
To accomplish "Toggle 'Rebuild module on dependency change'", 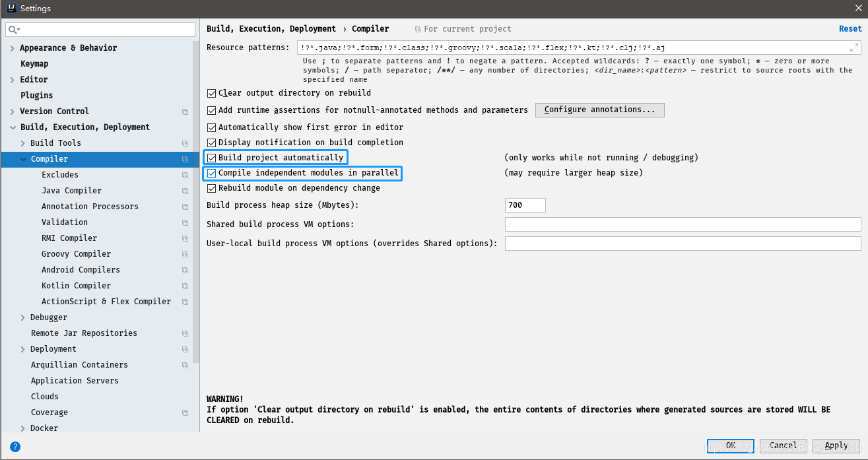I will (x=211, y=188).
